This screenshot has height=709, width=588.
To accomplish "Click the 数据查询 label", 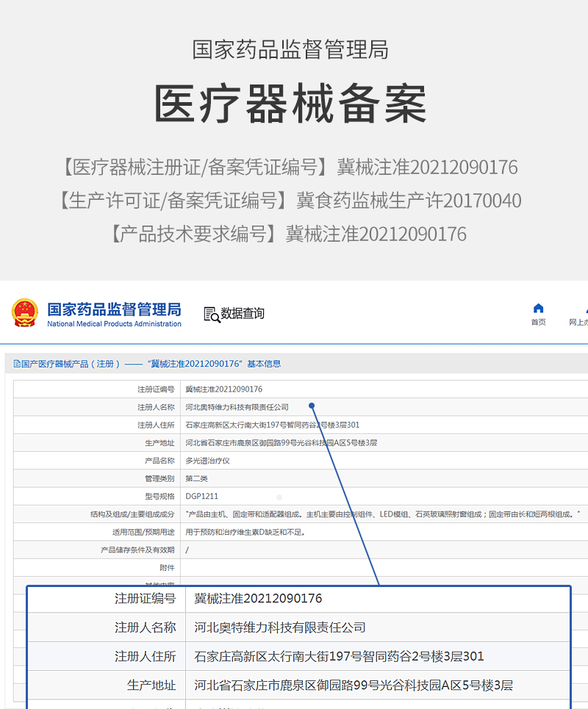I will (243, 313).
